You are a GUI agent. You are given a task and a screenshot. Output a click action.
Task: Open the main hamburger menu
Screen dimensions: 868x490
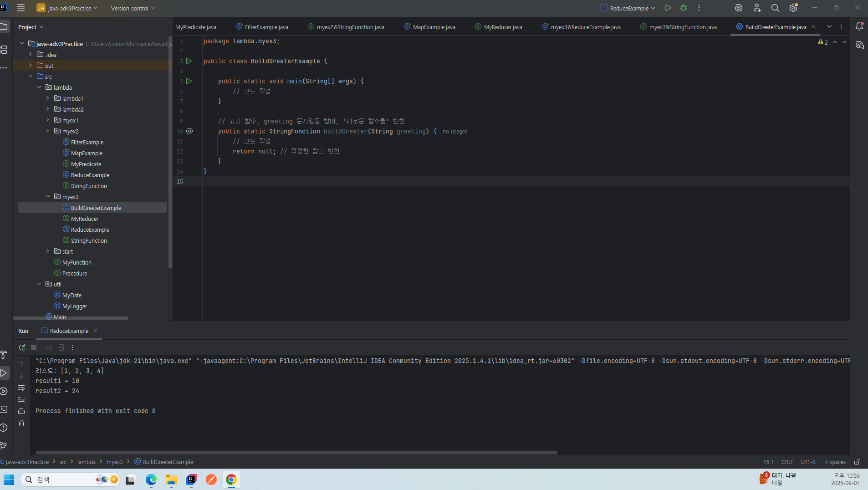pyautogui.click(x=21, y=8)
